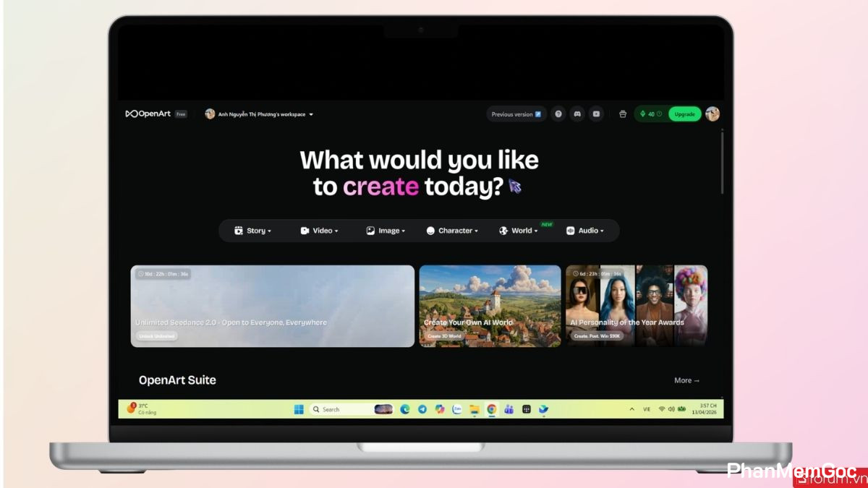This screenshot has height=488, width=868.
Task: Open the weather widget showing 31°C
Action: 142,409
